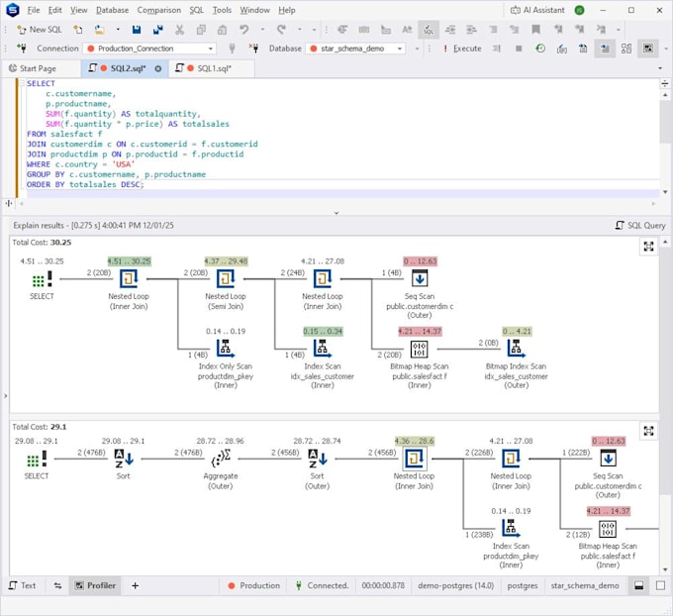Open the dropdown next to Open File

(118, 30)
